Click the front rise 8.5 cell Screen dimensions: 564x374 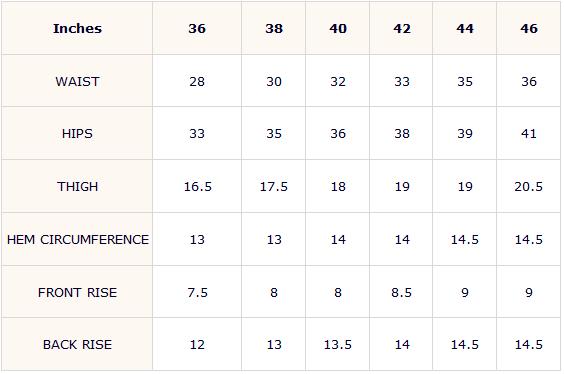click(x=401, y=292)
